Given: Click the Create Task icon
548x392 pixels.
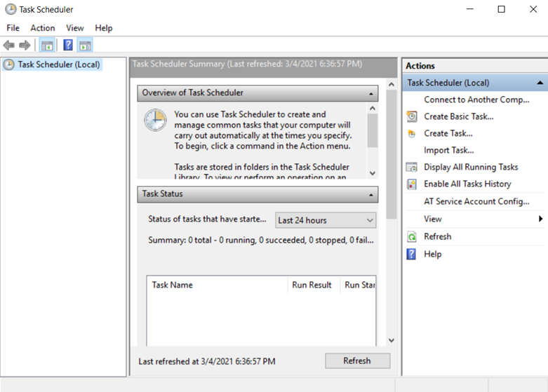Looking at the screenshot, I should click(x=412, y=133).
